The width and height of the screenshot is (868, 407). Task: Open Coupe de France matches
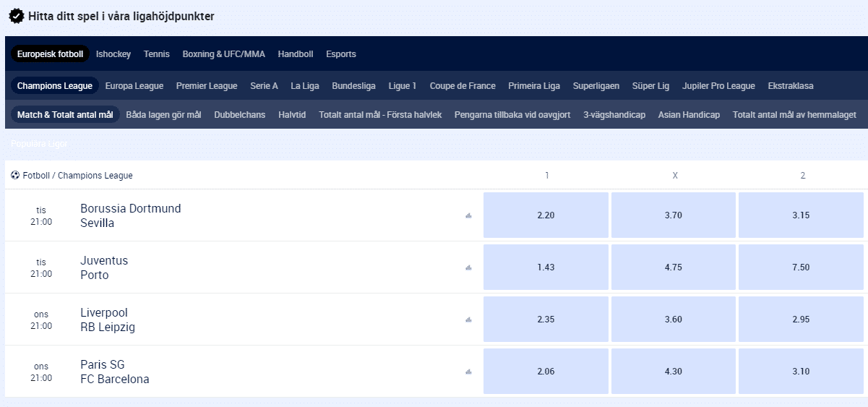click(x=463, y=86)
